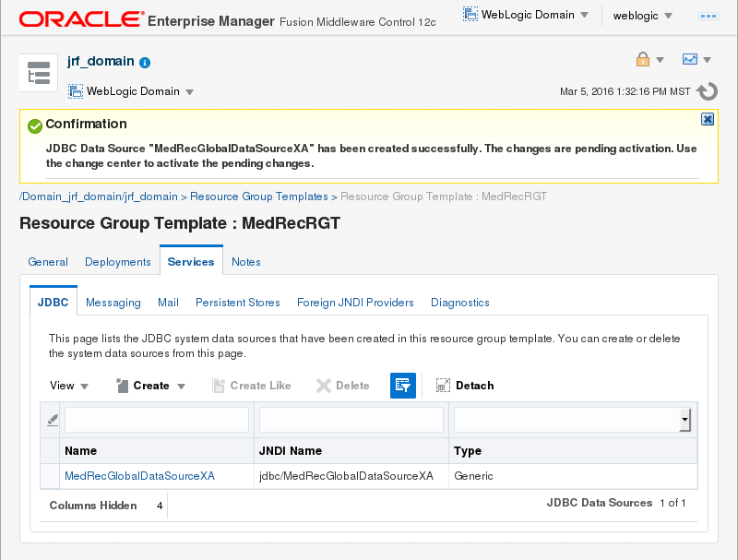738x560 pixels.
Task: Close the confirmation message box
Action: coord(708,119)
